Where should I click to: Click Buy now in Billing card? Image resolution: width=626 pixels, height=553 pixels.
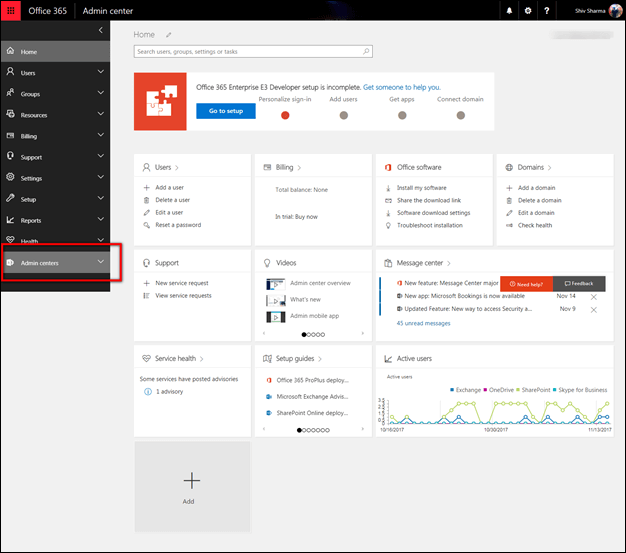tap(306, 217)
